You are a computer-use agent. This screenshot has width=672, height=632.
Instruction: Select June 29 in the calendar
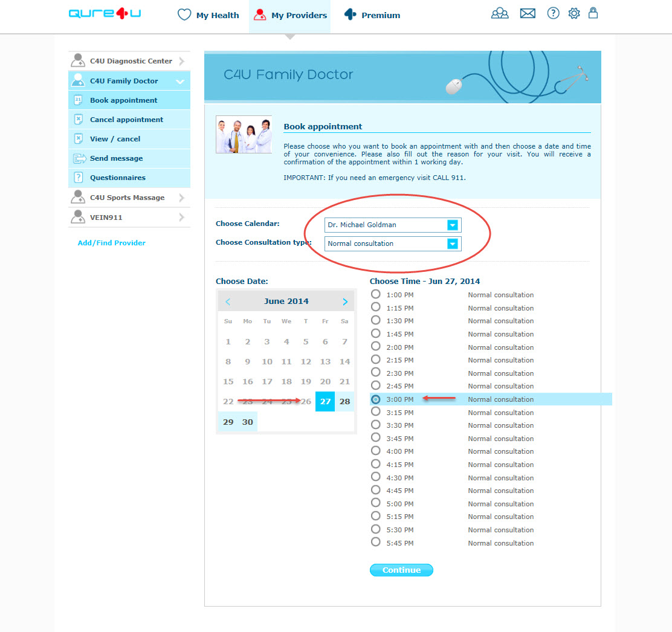[x=228, y=422]
